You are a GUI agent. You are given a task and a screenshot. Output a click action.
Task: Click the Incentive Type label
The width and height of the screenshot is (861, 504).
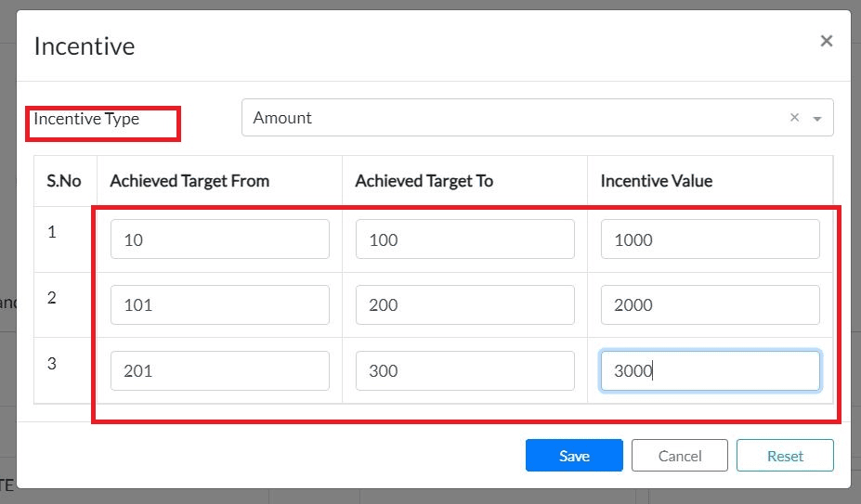(86, 119)
